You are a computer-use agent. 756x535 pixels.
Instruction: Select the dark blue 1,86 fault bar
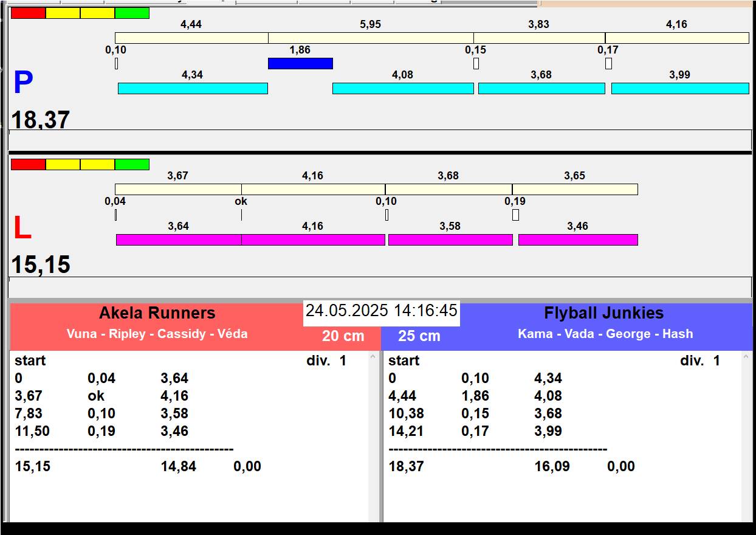point(300,63)
